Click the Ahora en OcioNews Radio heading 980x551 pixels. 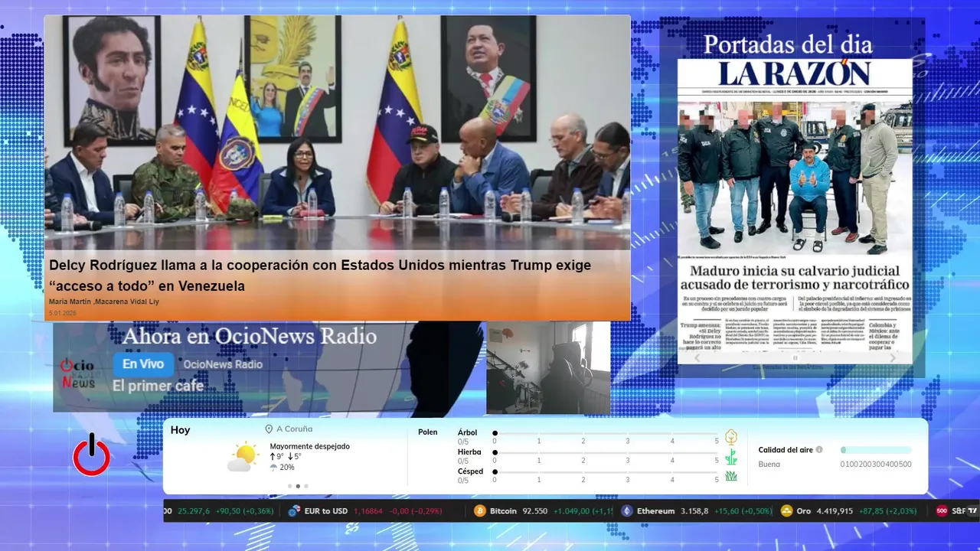[250, 336]
